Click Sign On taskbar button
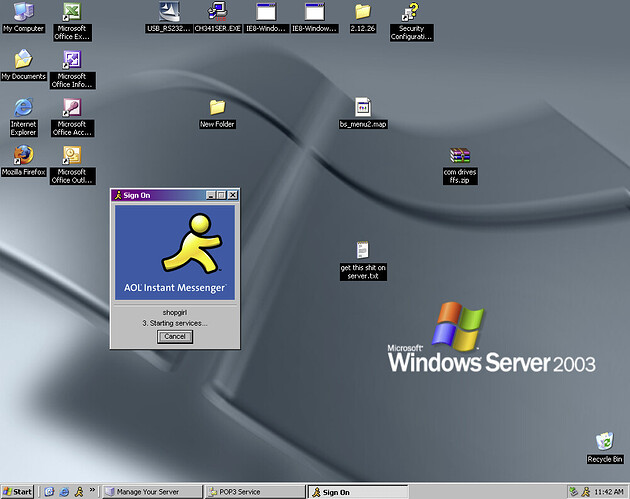630x499 pixels. click(x=358, y=492)
